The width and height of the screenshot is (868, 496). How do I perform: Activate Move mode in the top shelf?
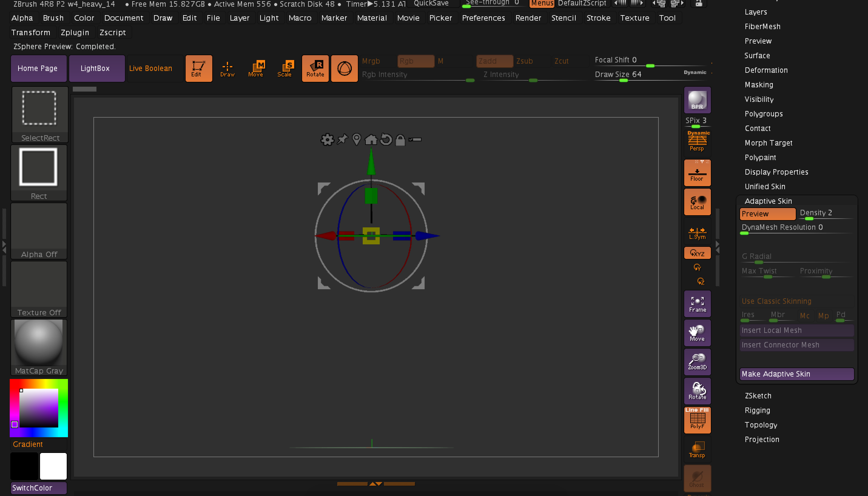(x=256, y=68)
